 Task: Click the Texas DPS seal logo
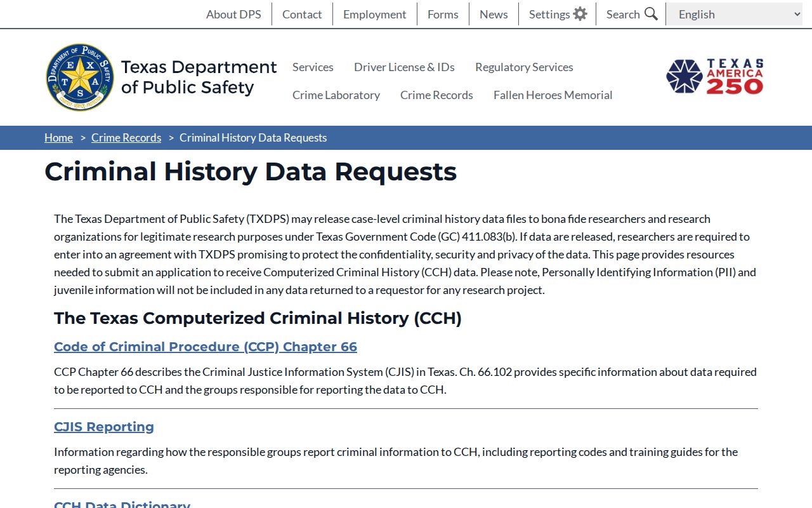click(x=80, y=77)
